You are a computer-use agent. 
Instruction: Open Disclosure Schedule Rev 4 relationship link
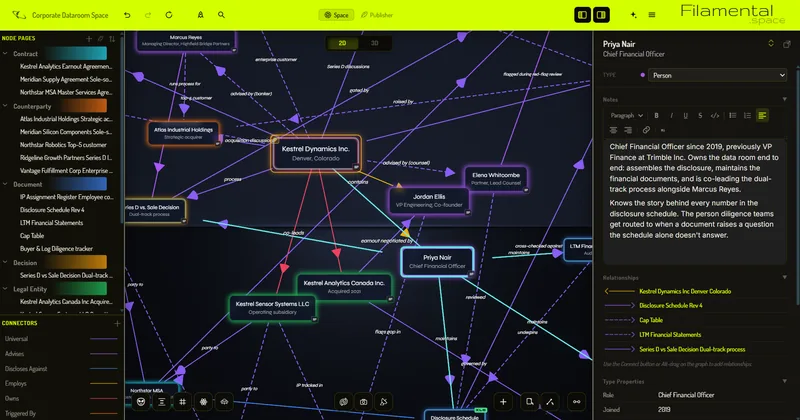(670, 306)
